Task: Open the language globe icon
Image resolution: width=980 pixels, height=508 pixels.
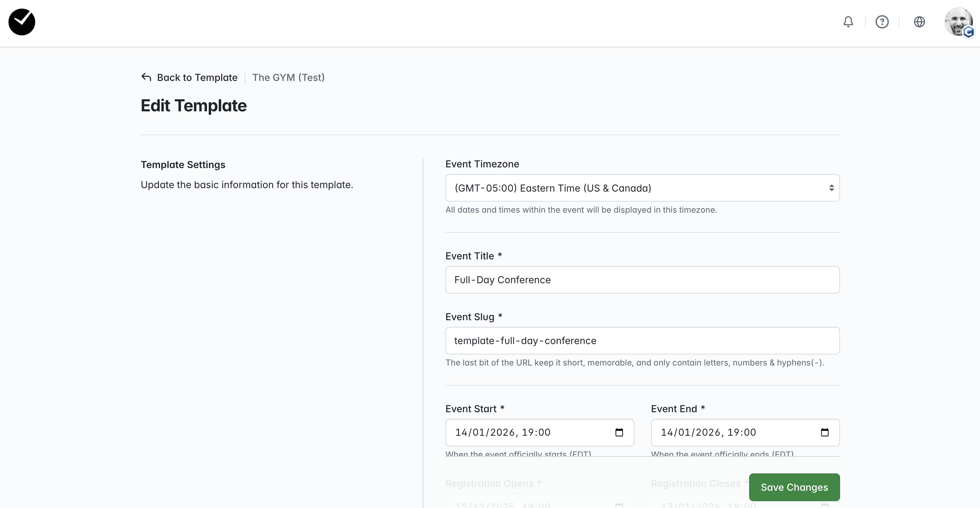Action: (919, 22)
